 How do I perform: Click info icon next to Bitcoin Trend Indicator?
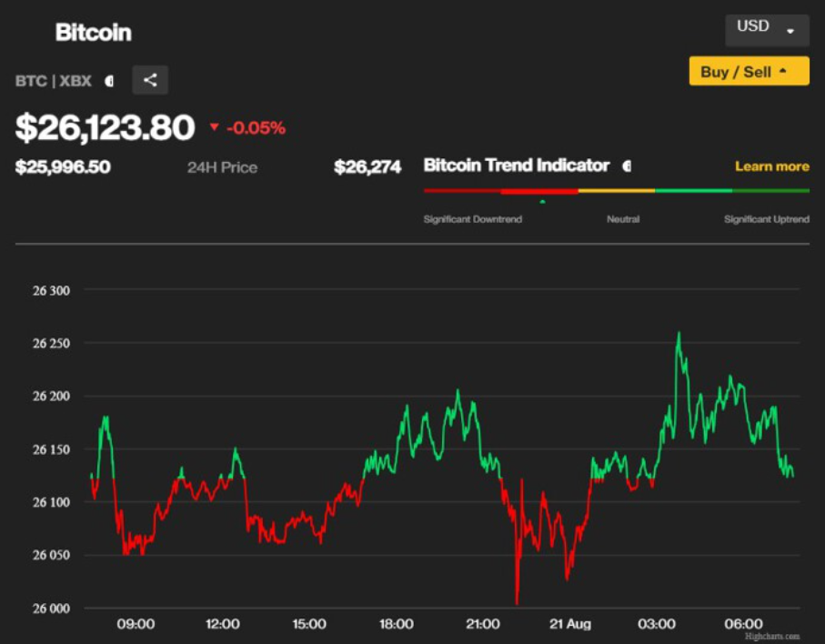(x=626, y=166)
